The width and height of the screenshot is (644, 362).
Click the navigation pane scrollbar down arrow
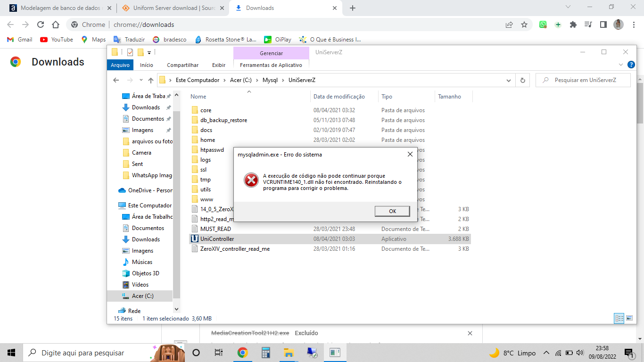coord(177,309)
